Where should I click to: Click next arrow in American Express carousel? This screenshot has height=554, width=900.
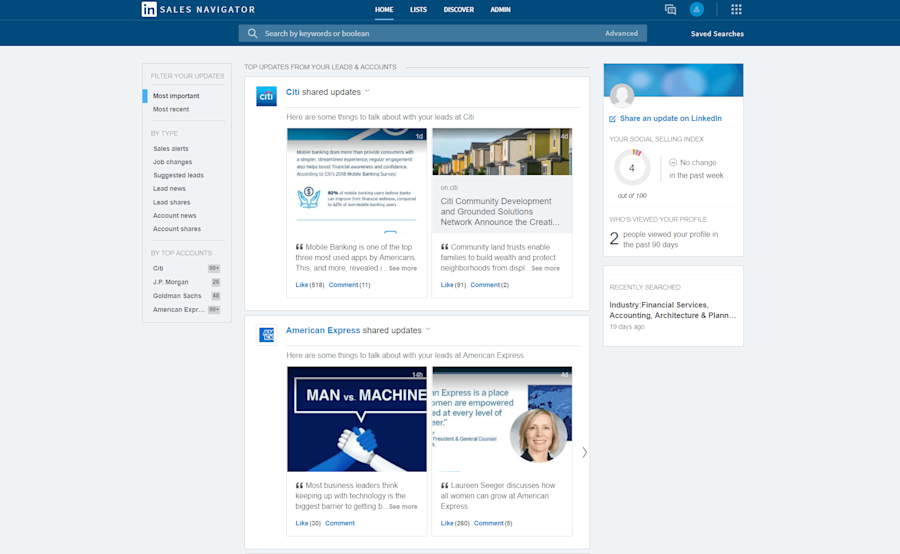(584, 452)
